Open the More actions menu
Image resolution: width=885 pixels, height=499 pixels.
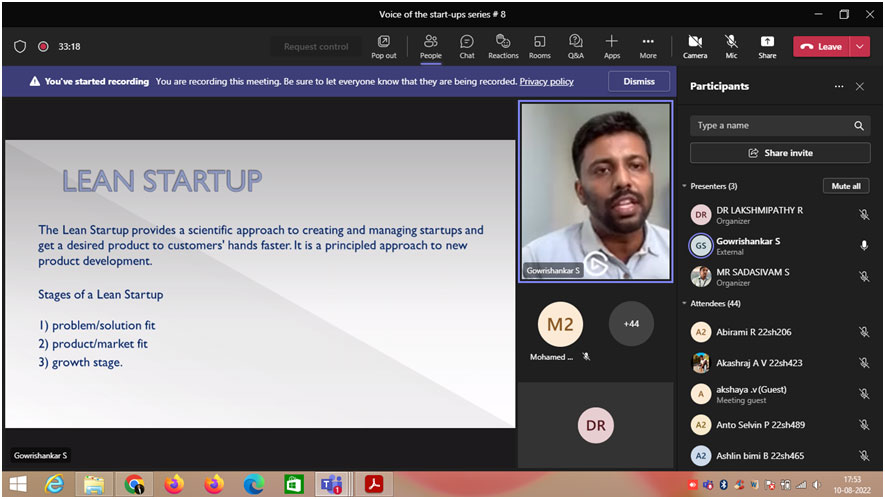click(x=648, y=46)
